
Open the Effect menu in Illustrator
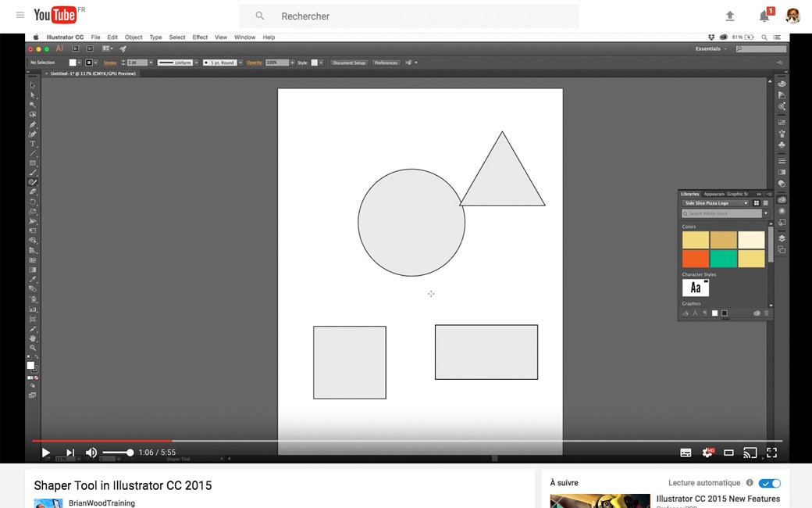200,38
